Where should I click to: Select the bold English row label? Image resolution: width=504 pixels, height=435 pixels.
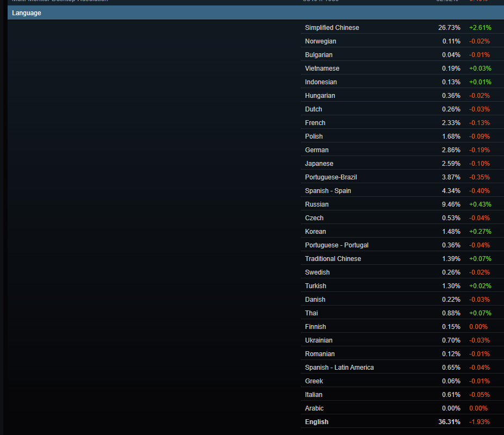(316, 422)
